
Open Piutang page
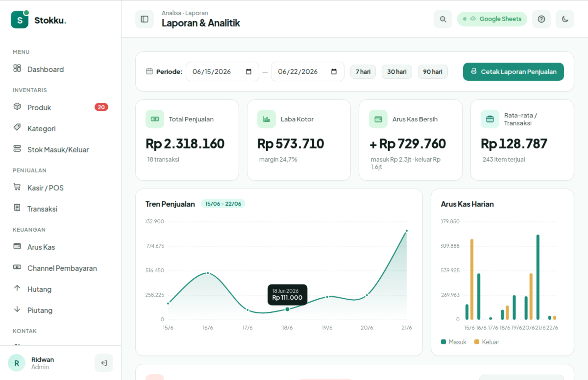point(61,310)
